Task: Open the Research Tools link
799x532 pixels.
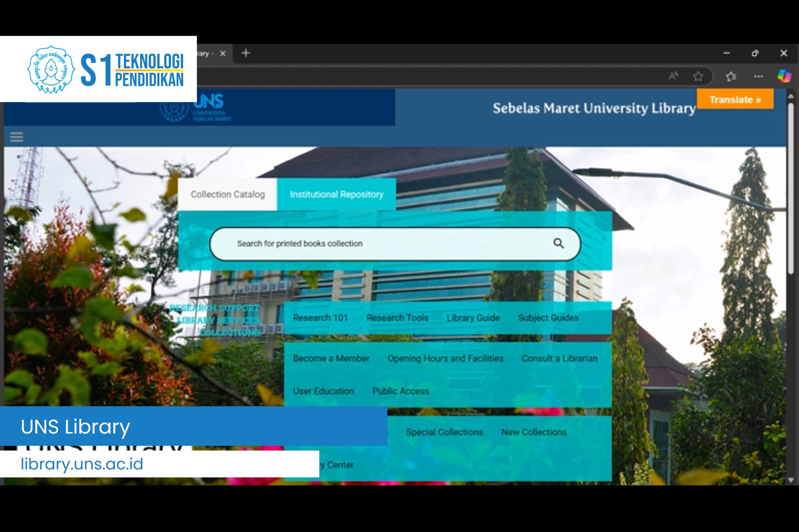Action: click(397, 318)
